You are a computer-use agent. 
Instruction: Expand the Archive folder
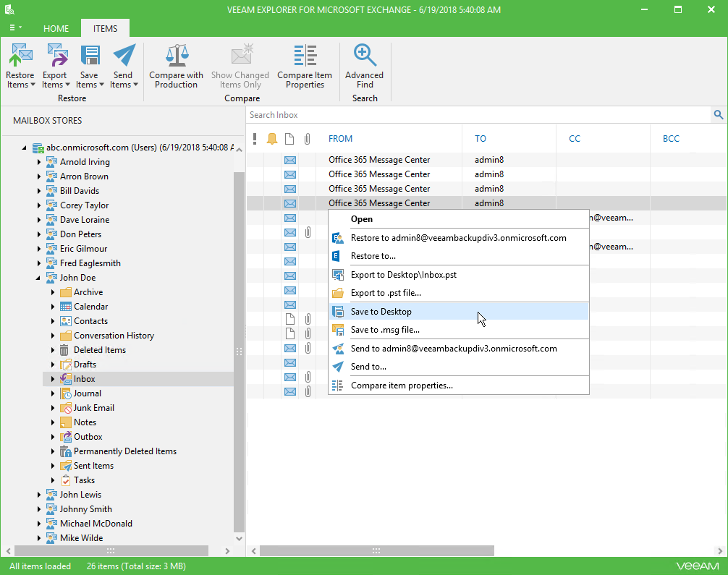[53, 292]
